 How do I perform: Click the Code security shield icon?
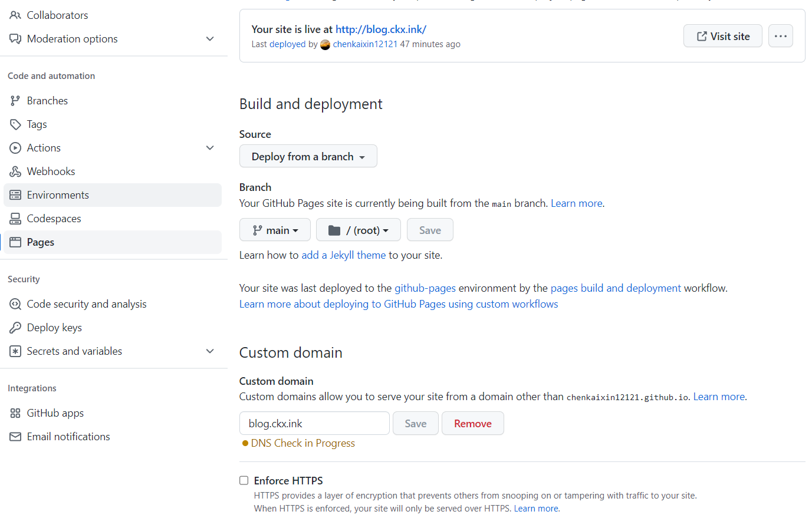(x=15, y=304)
